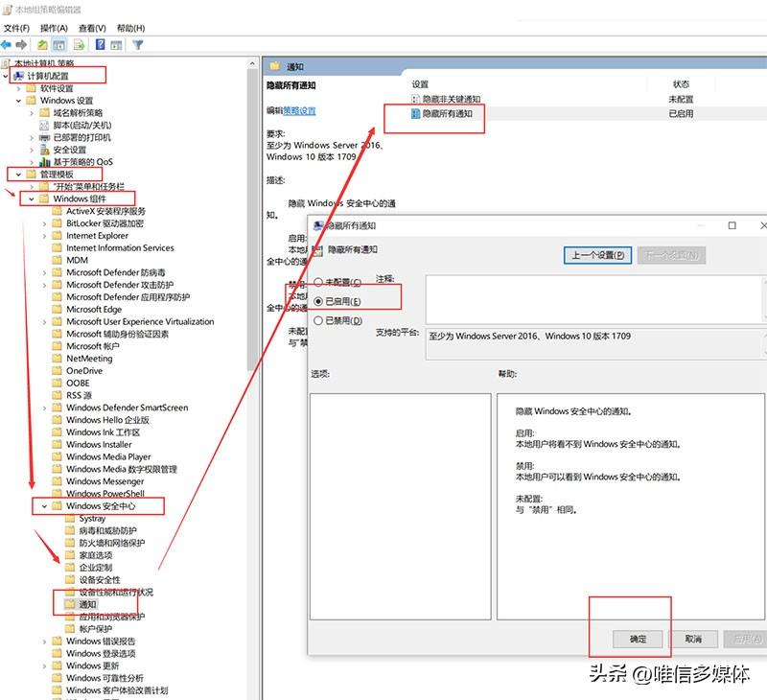Select MDM in the tree
Viewport: 767px width, 700px height.
(78, 260)
